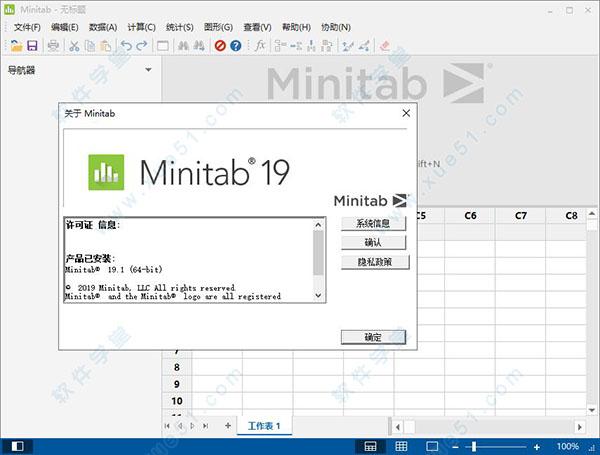Open the 协助(N) menu

point(336,27)
